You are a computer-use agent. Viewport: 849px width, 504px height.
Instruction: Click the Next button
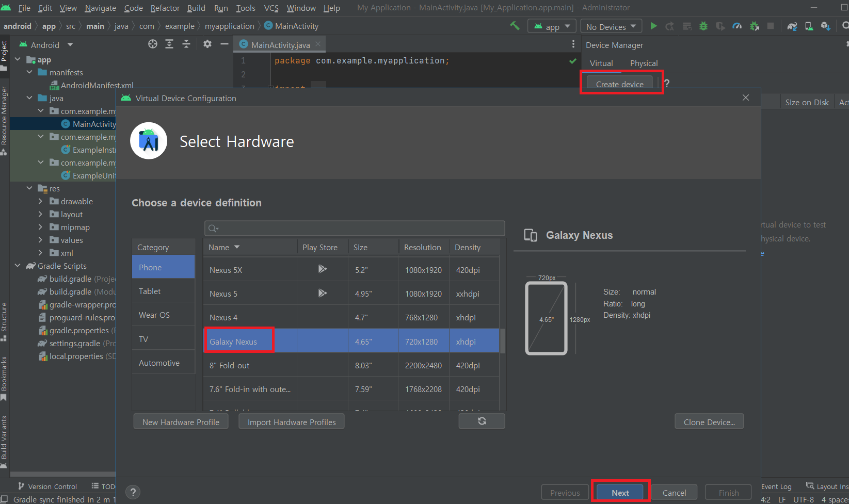pos(620,493)
